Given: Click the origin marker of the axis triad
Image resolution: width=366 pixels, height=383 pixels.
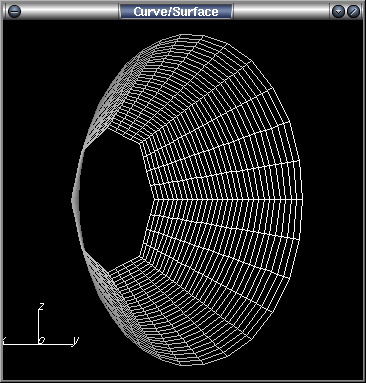Looking at the screenshot, I should [x=41, y=340].
